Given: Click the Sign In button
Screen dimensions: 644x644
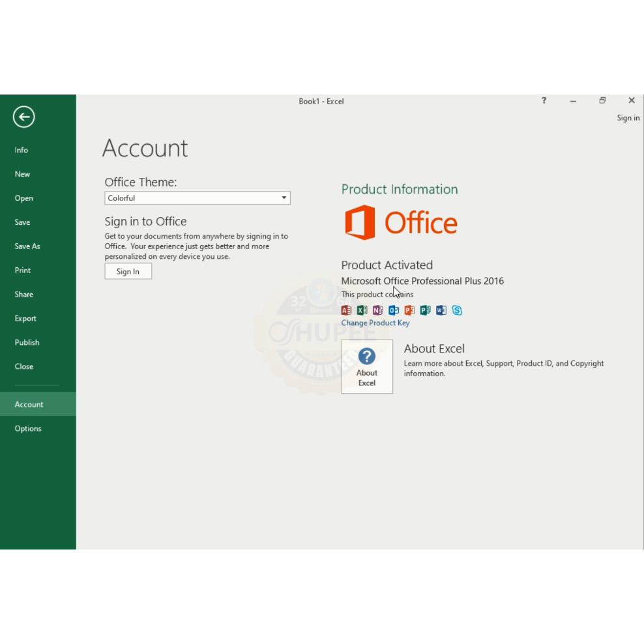Looking at the screenshot, I should [x=128, y=271].
